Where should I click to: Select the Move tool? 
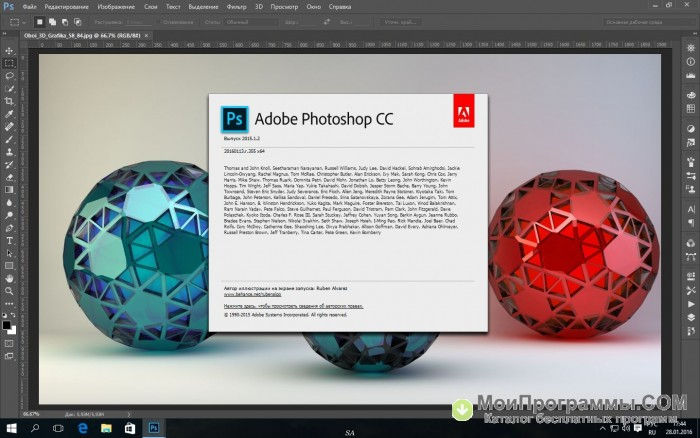point(9,51)
